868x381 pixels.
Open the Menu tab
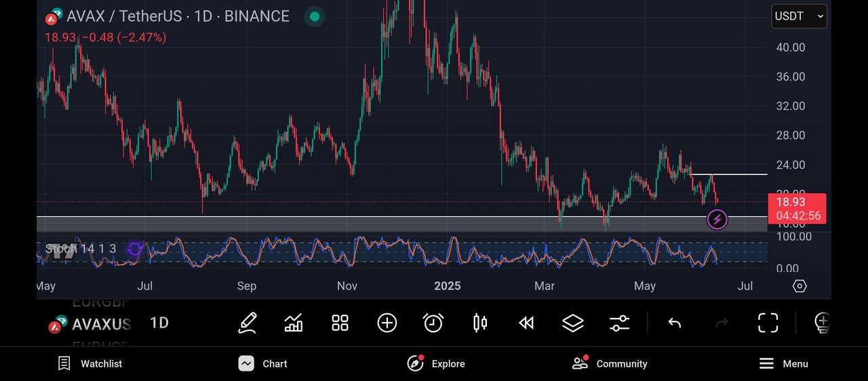(x=783, y=363)
